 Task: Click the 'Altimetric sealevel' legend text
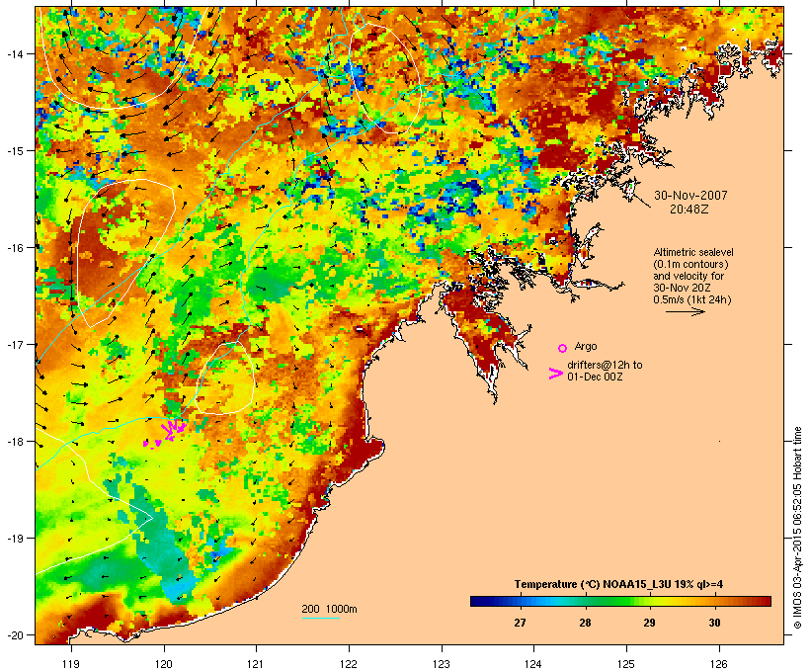(x=693, y=252)
